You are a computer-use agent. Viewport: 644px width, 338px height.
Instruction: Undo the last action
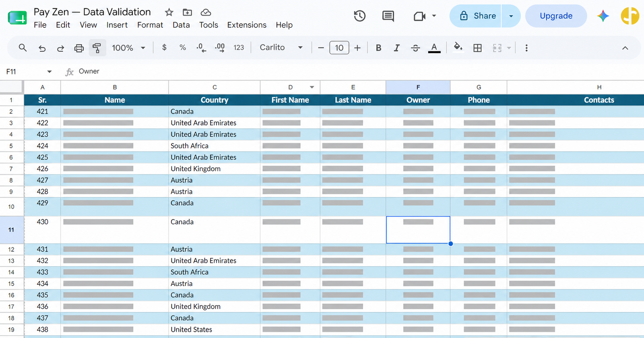(x=42, y=48)
